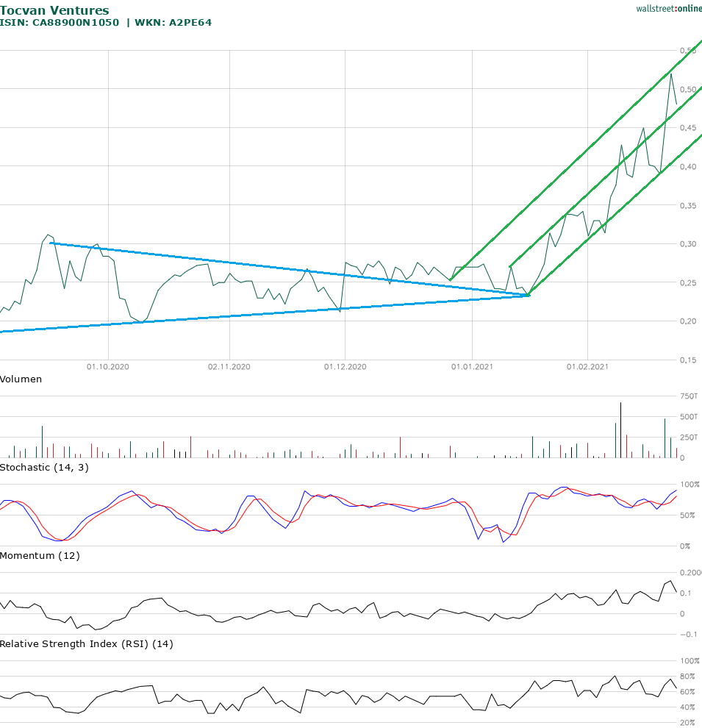Screen dimensions: 702x728
Task: Click the 500T volume axis label
Action: click(689, 416)
